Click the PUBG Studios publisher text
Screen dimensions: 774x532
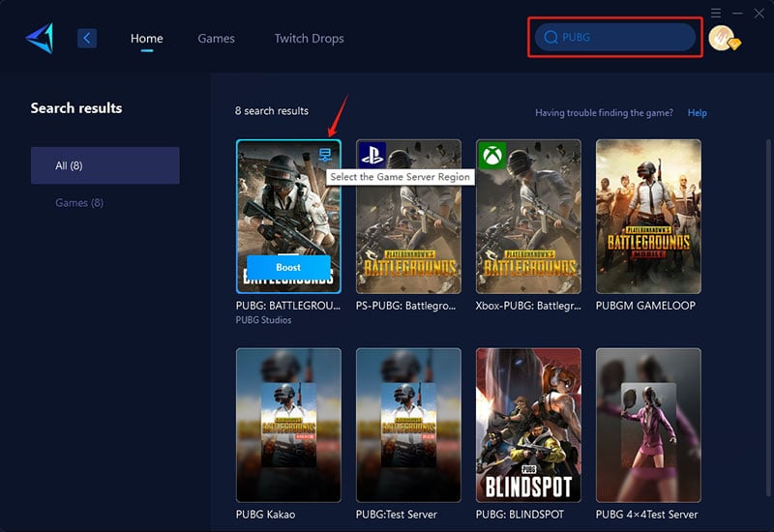pyautogui.click(x=263, y=320)
